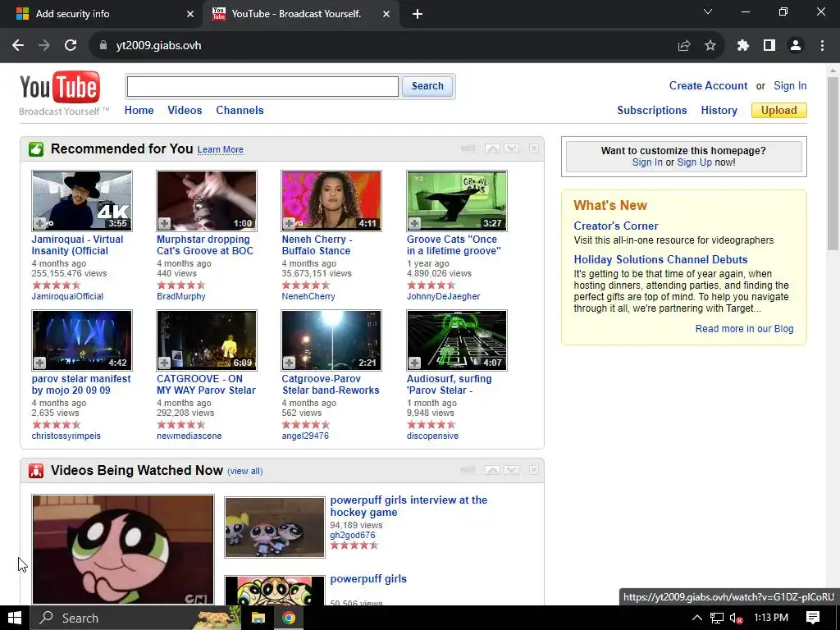Add Groove Cats video to queue

click(414, 223)
